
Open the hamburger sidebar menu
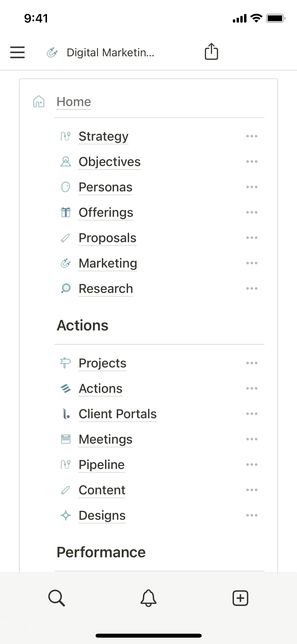(x=17, y=52)
